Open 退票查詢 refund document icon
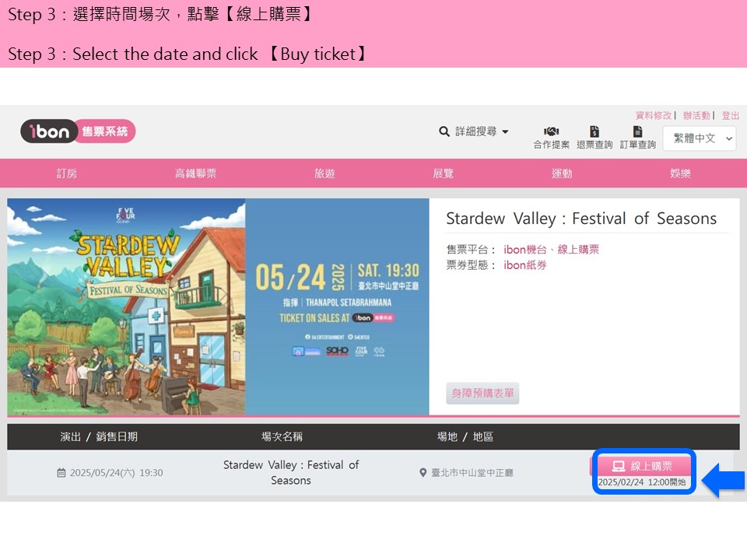The image size is (747, 560). 594,131
